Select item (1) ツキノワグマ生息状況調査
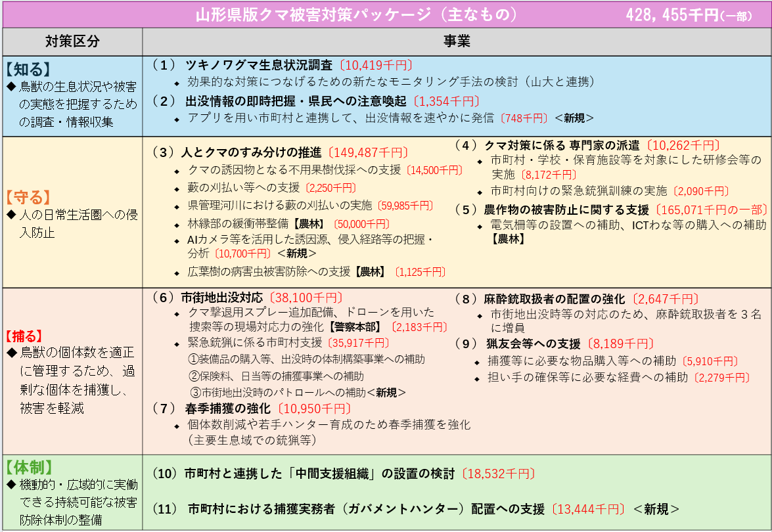The image size is (772, 532). pos(242,65)
